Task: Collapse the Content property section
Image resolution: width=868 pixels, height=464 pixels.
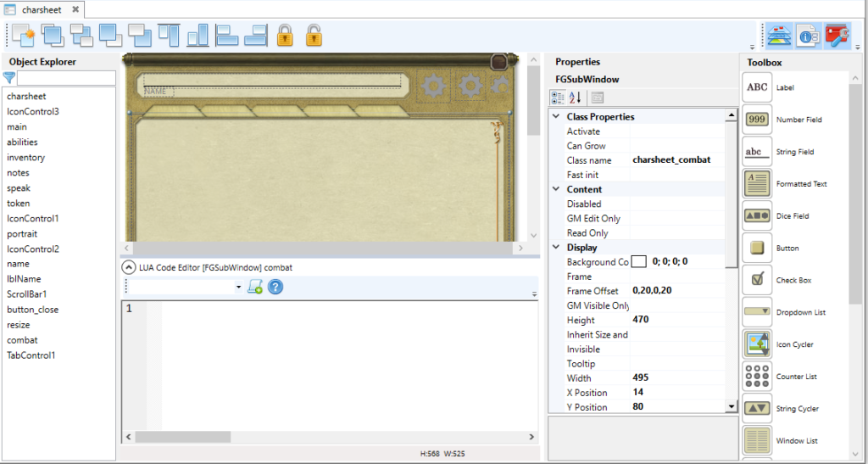Action: (x=556, y=189)
